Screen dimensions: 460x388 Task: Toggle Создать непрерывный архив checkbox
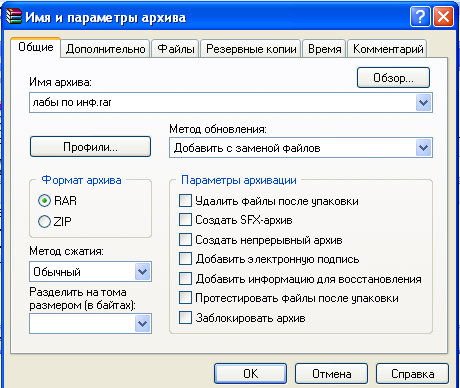coord(185,240)
